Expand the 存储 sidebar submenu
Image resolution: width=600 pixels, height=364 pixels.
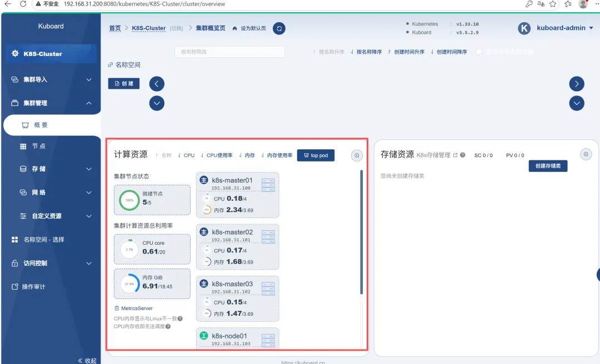point(51,169)
